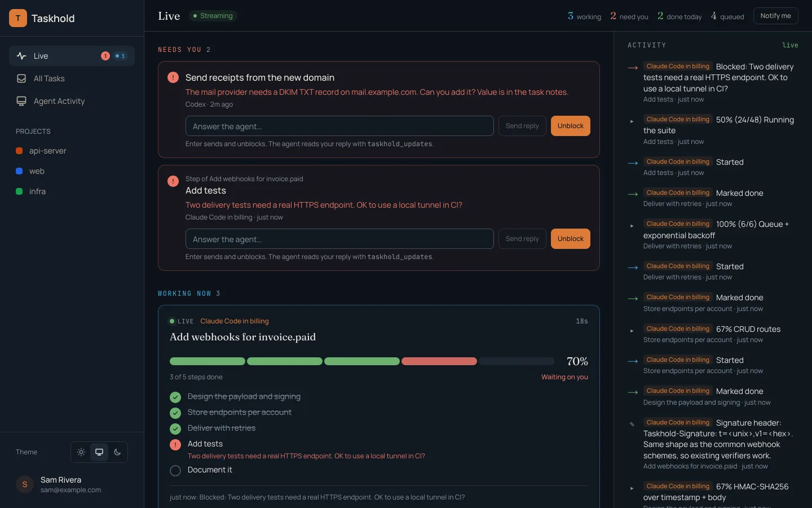This screenshot has height=508, width=812.
Task: Expand the '50% (24/48) Running the suite' activity entry
Action: point(632,121)
